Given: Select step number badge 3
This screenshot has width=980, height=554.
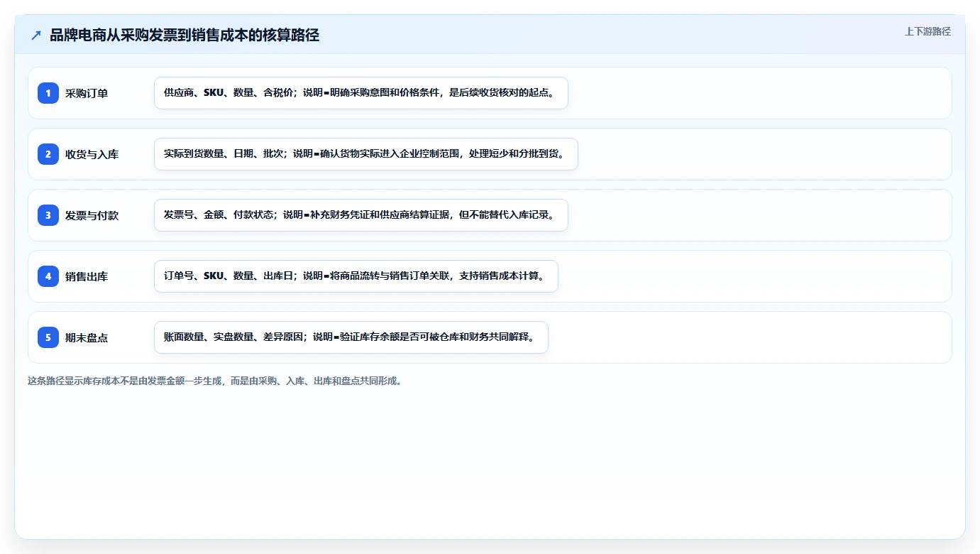Looking at the screenshot, I should tap(48, 215).
